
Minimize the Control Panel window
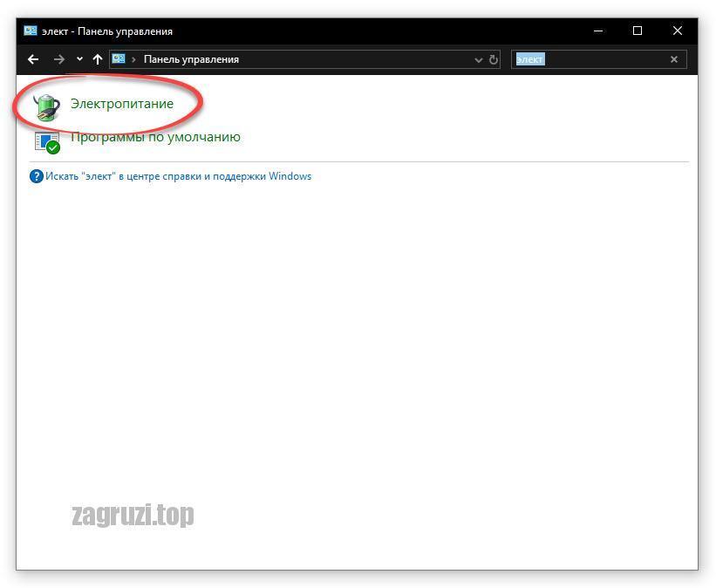tap(598, 31)
